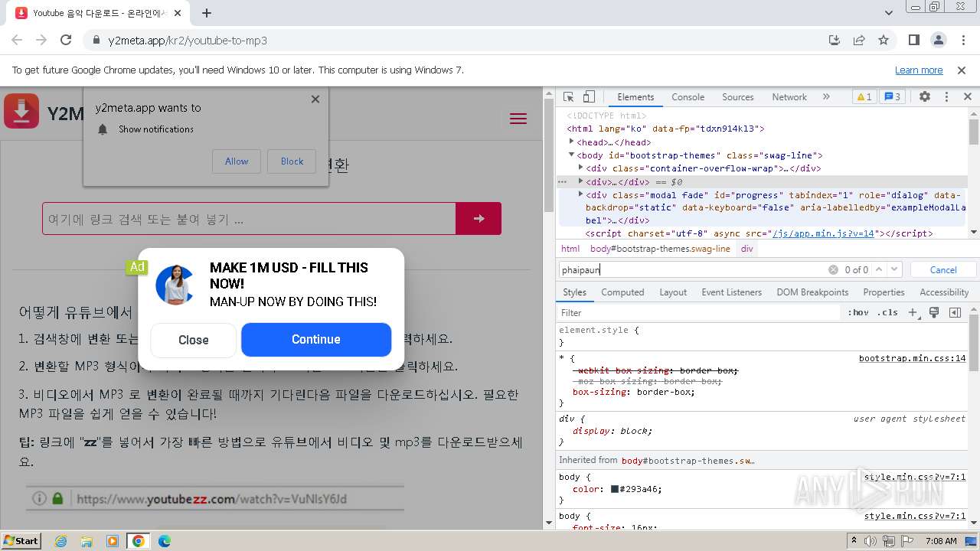The width and height of the screenshot is (980, 551).
Task: Open the Windows Start menu
Action: (21, 540)
